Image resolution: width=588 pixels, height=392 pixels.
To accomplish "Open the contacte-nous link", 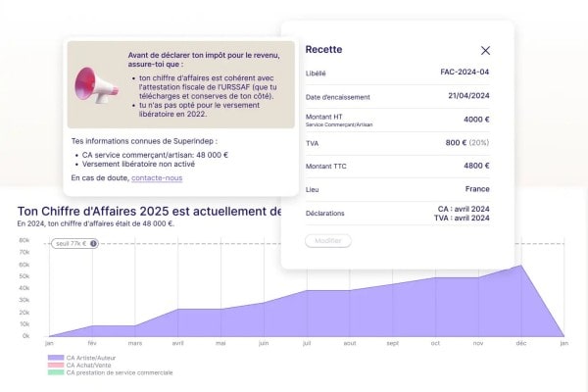I will [x=157, y=177].
